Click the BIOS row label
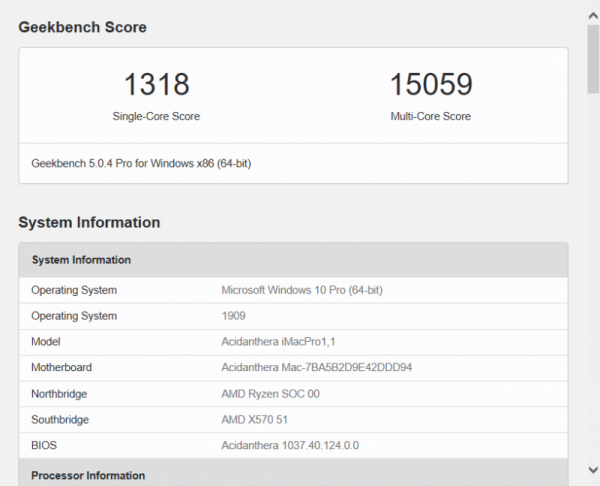The width and height of the screenshot is (600, 486). click(x=44, y=445)
